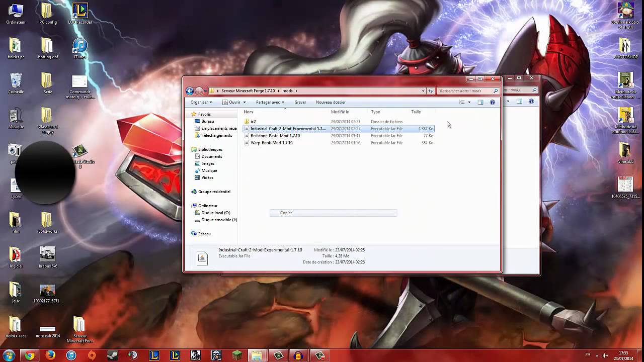Open the 'Partager avec' menu

(x=270, y=102)
